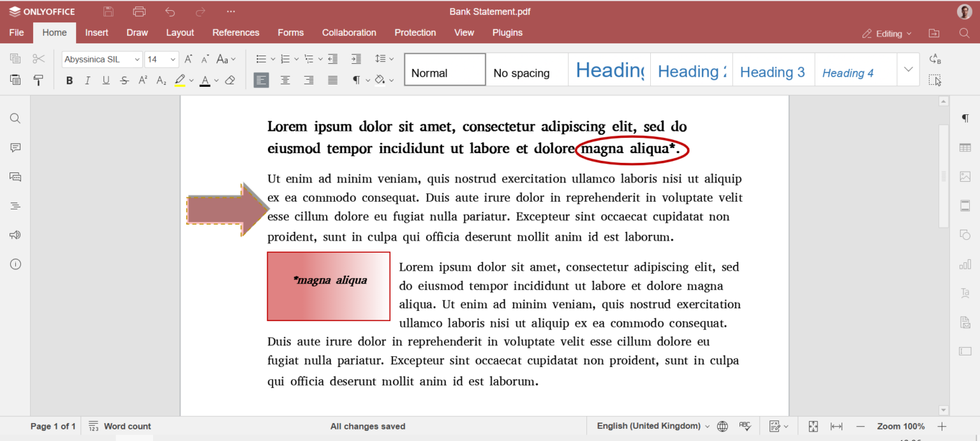The width and height of the screenshot is (980, 441).
Task: Open the Headings navigation panel
Action: click(x=15, y=206)
